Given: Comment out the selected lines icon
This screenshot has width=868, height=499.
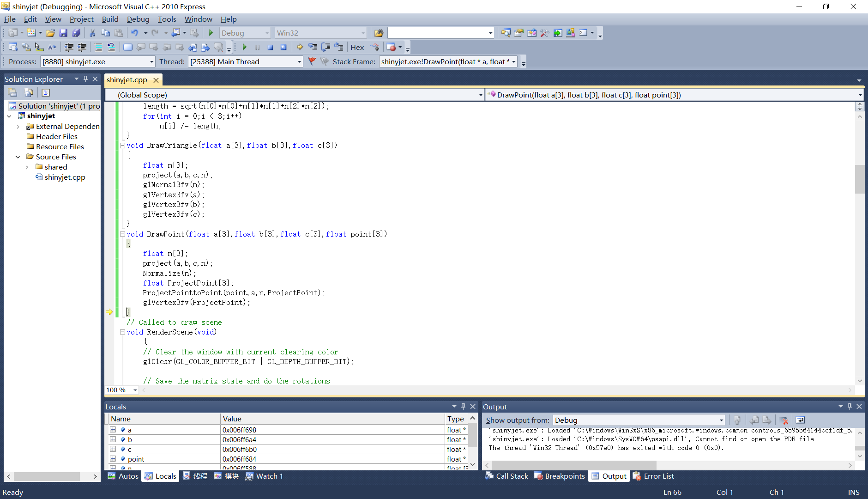Looking at the screenshot, I should (98, 47).
